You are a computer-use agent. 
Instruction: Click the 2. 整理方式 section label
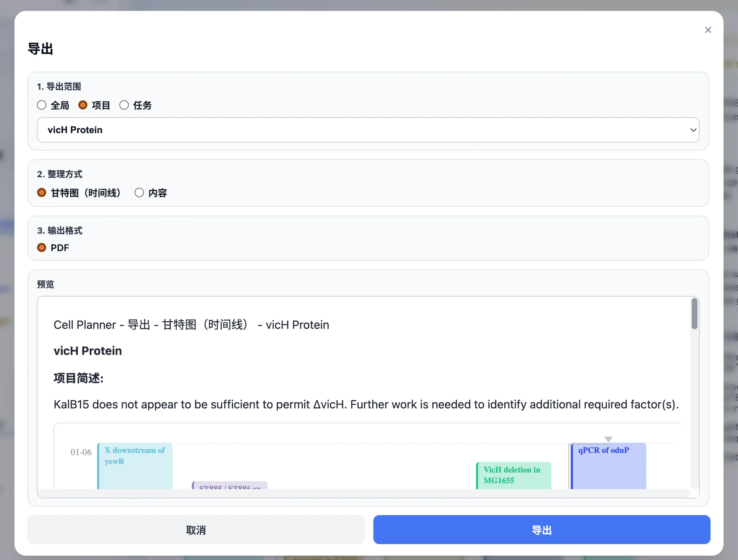pyautogui.click(x=59, y=174)
